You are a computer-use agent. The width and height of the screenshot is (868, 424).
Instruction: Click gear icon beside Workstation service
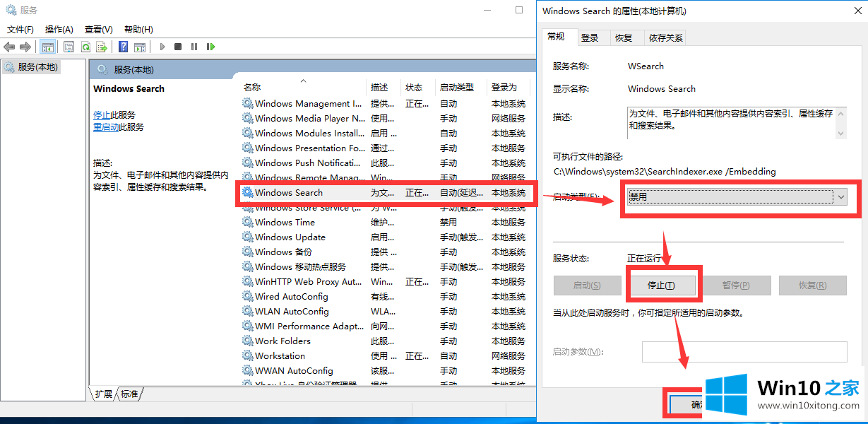[247, 355]
